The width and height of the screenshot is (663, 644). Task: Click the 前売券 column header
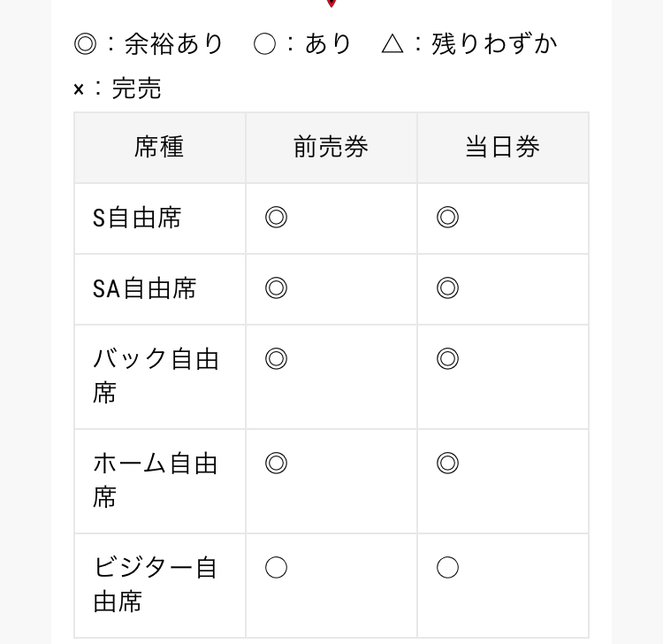pos(331,147)
